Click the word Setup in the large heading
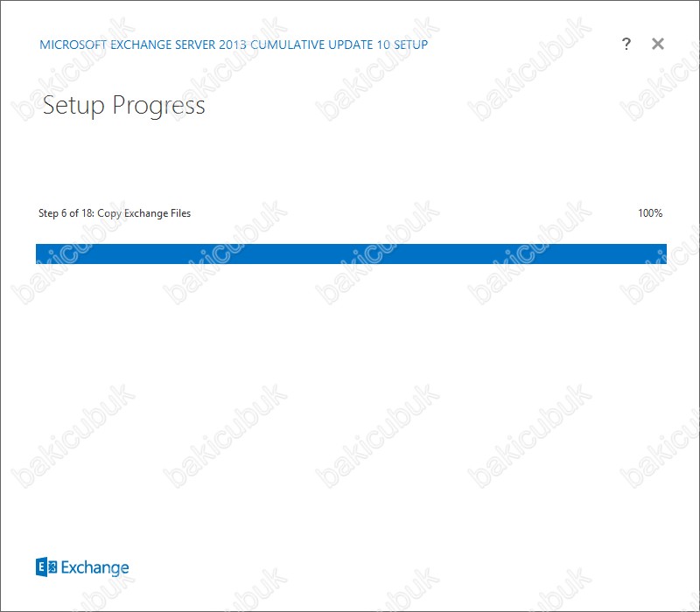The width and height of the screenshot is (700, 612). click(x=73, y=106)
